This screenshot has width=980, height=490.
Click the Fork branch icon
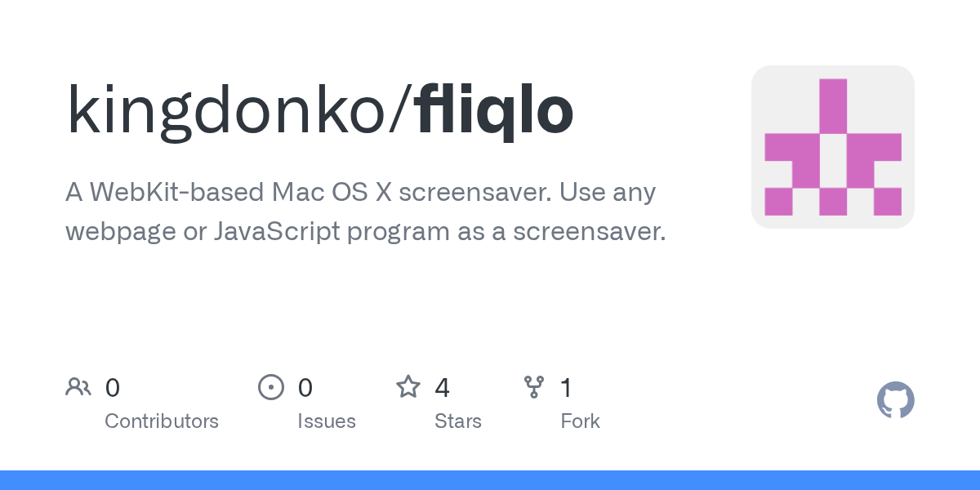[534, 386]
